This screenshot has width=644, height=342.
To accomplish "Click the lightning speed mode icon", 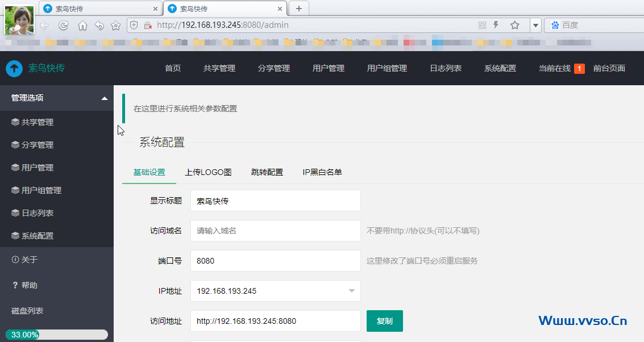I will 496,25.
